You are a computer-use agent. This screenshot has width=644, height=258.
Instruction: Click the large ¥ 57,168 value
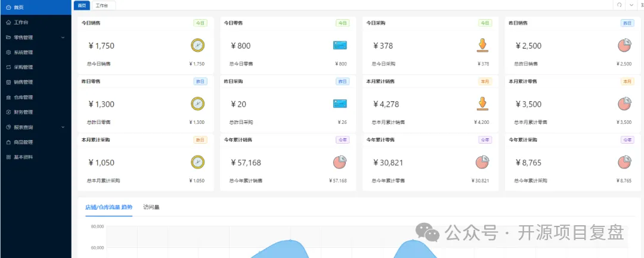point(246,163)
